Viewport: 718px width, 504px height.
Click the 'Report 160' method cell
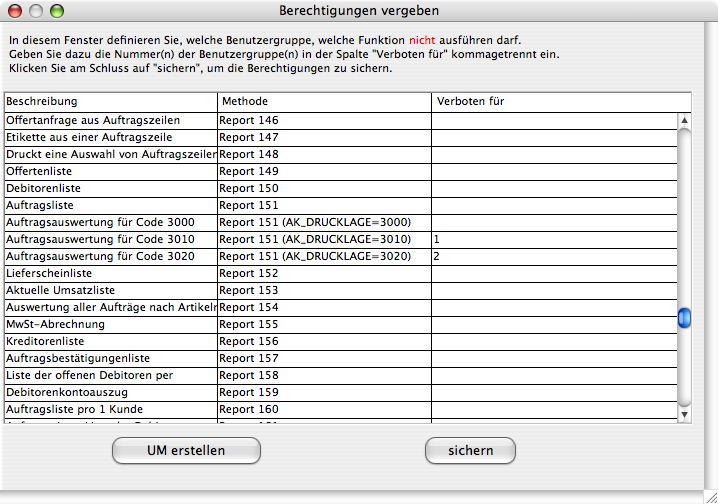coord(324,409)
